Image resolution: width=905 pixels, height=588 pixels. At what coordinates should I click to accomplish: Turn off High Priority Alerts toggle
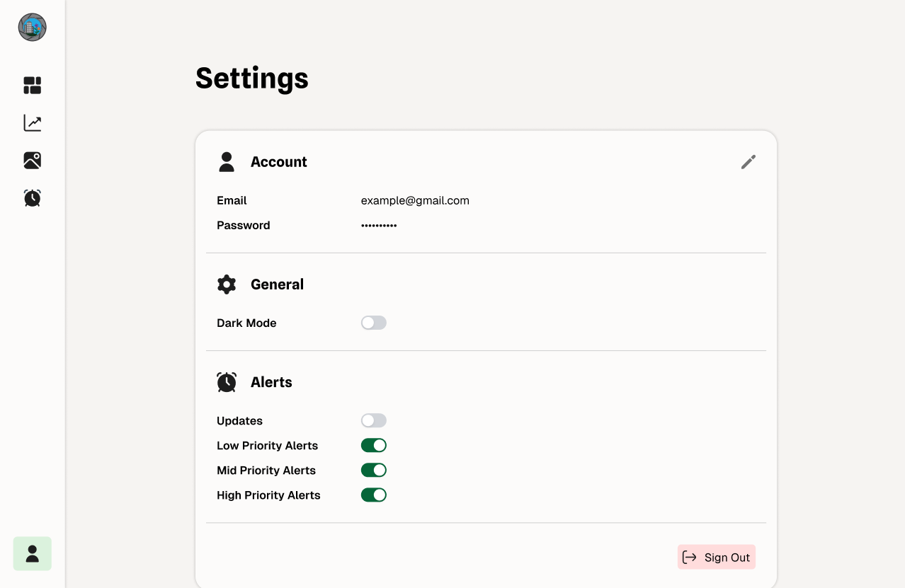click(374, 495)
